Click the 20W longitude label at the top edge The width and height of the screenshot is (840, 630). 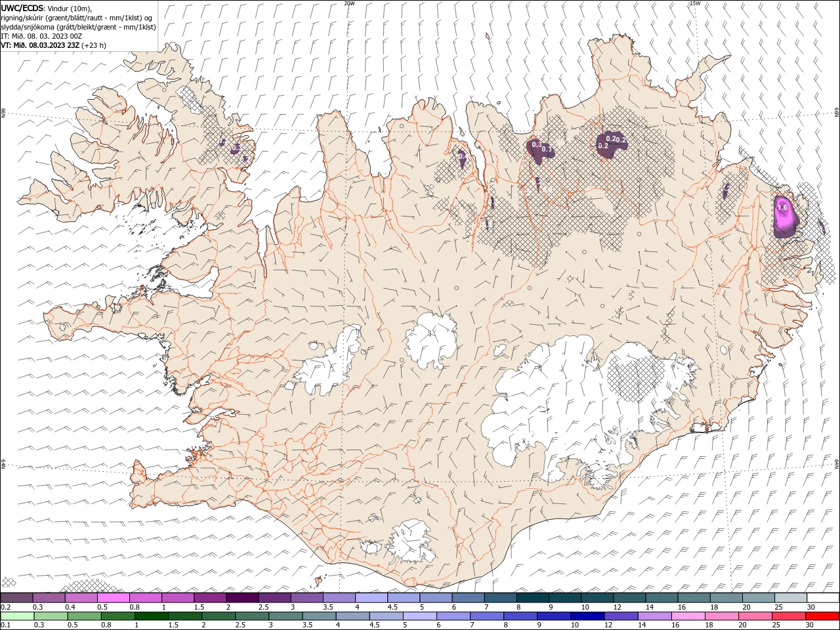tap(349, 3)
